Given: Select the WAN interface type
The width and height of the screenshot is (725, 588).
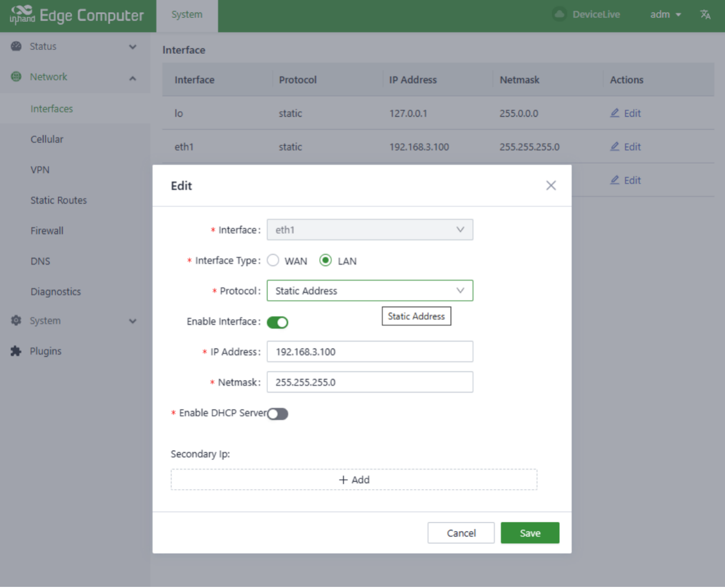Looking at the screenshot, I should click(273, 261).
